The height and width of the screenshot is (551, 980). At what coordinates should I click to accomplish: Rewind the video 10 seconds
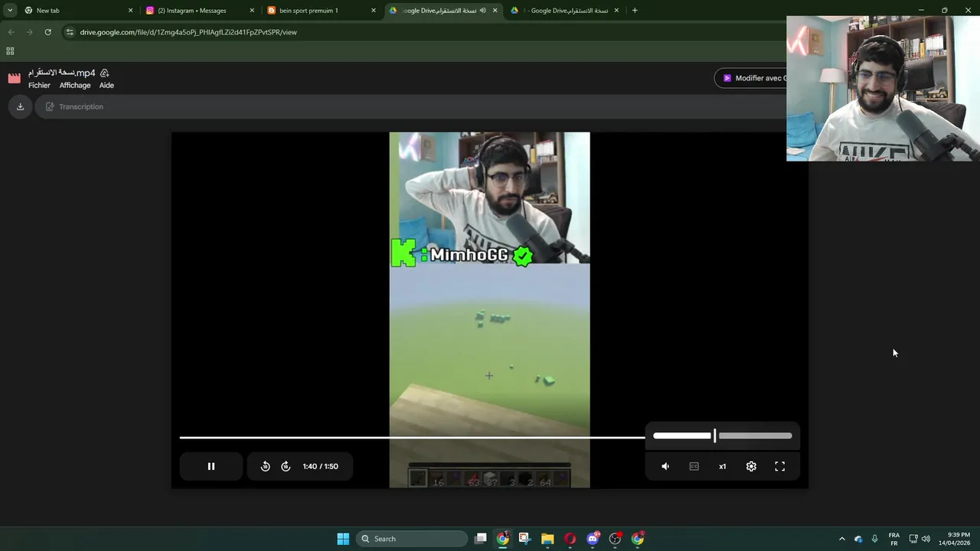pos(265,466)
